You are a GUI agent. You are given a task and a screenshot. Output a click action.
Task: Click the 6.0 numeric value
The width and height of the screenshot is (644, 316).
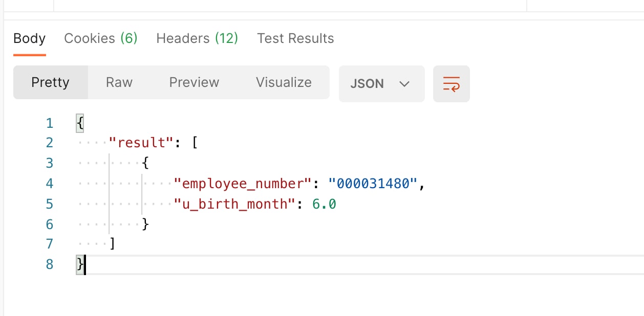coord(324,204)
